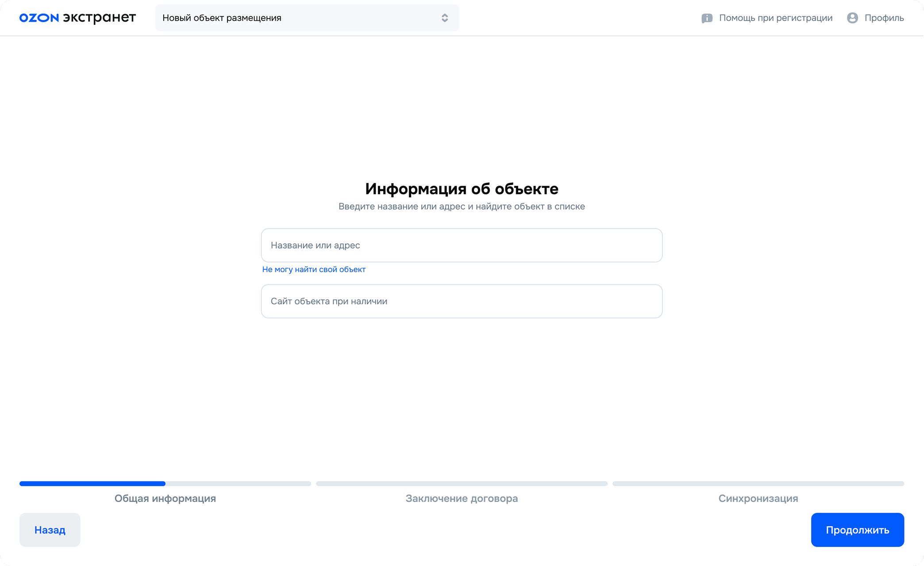Image resolution: width=924 pixels, height=566 pixels.
Task: Click the subtitle text Введите название или адрес
Action: [462, 207]
